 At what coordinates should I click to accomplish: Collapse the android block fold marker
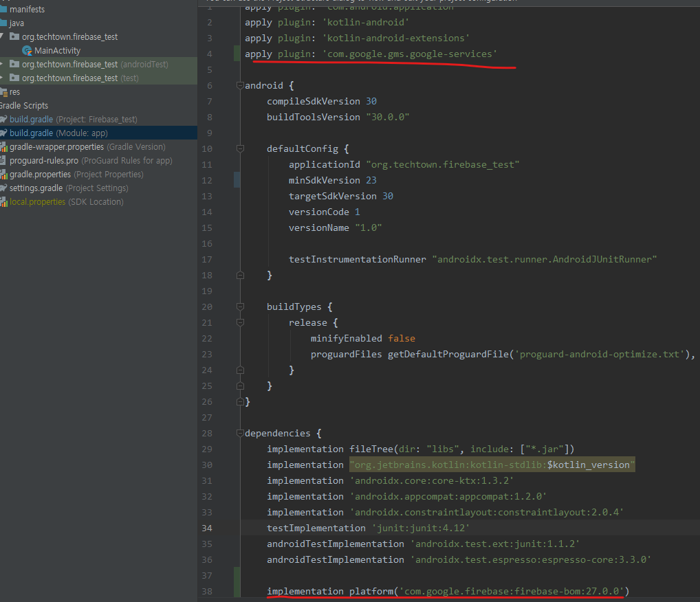point(240,85)
